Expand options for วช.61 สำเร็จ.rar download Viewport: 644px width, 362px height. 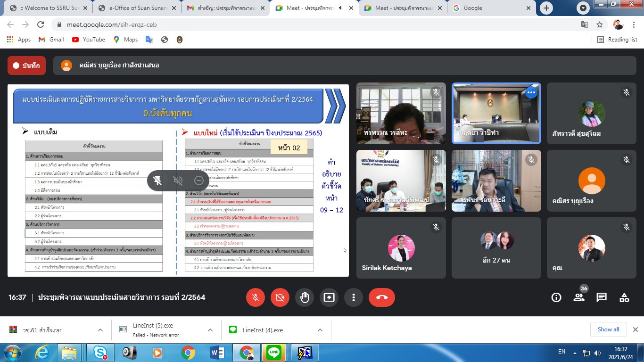pos(100,330)
